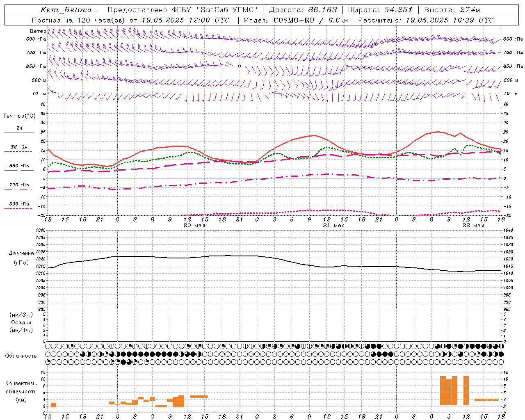The height and width of the screenshot is (420, 525).
Task: Click the 700 гПа temperature legend entry
Action: [x=19, y=185]
